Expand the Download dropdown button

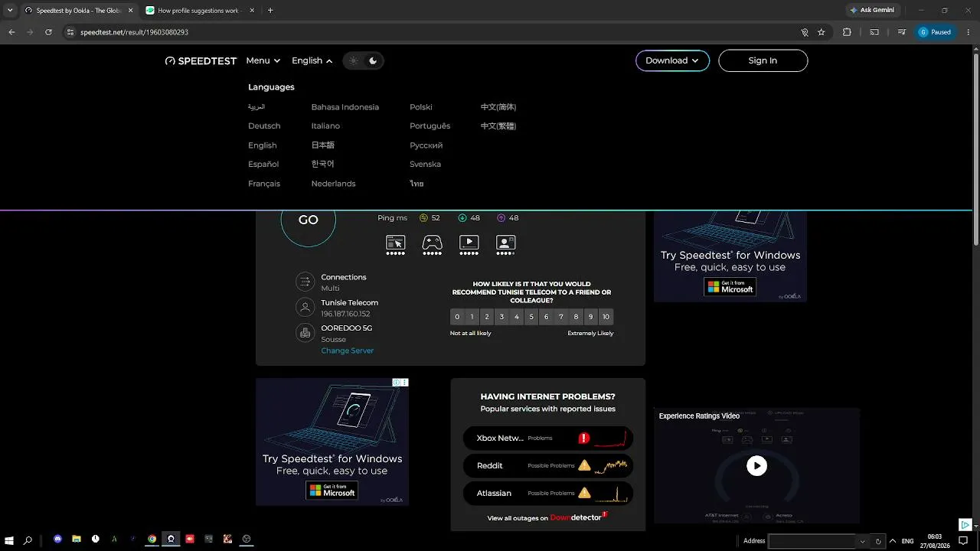pos(672,60)
